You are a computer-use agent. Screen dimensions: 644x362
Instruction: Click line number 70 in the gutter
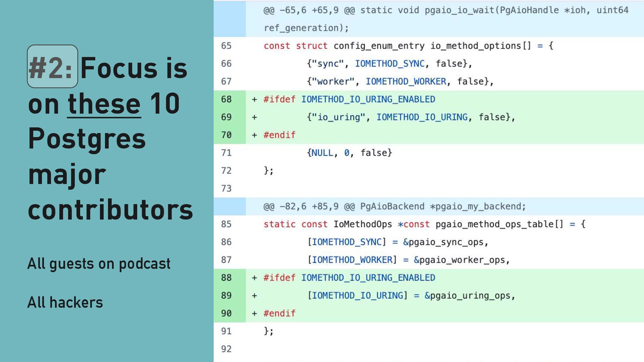(226, 135)
